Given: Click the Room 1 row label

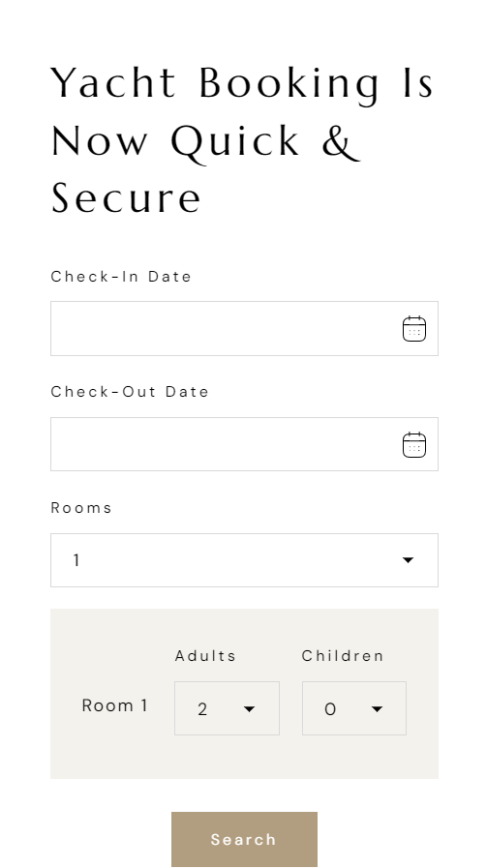Looking at the screenshot, I should click(x=114, y=705).
